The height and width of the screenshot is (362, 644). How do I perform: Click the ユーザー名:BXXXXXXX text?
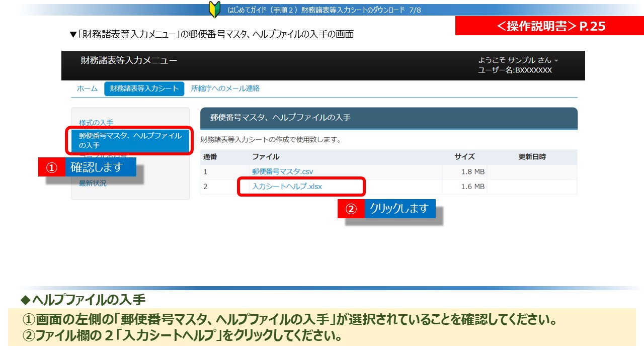click(x=515, y=70)
